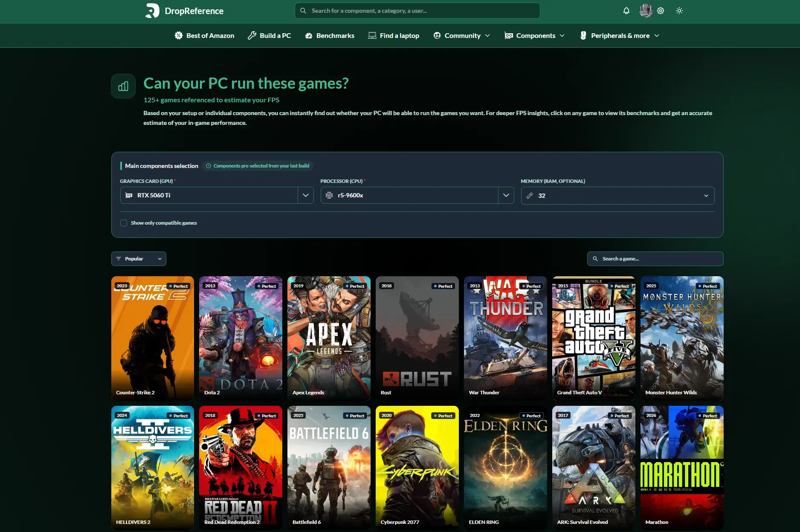
Task: Expand the RTX 5060 Ti graphics card dropdown
Action: [x=306, y=195]
